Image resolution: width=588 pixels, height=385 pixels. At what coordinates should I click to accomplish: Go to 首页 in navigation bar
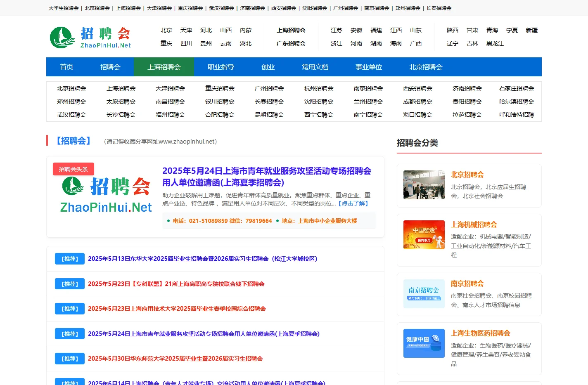coord(66,67)
